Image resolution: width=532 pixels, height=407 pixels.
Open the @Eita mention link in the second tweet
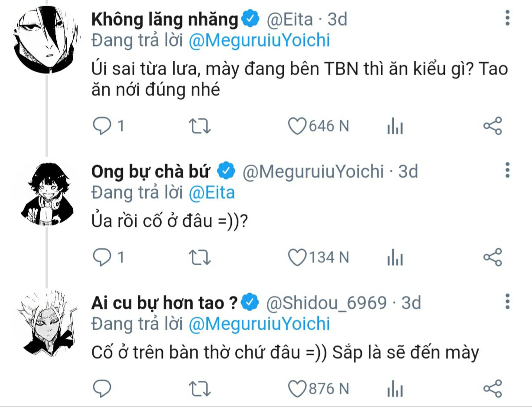pos(211,192)
